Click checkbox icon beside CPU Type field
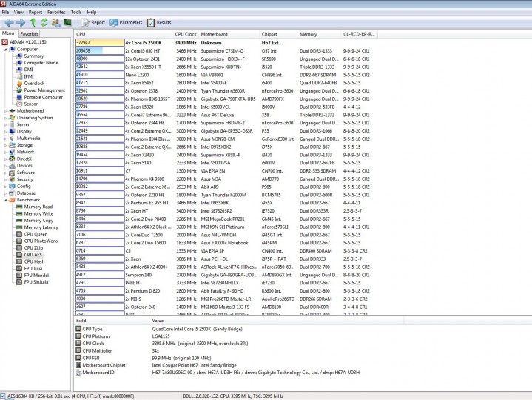 [x=78, y=329]
